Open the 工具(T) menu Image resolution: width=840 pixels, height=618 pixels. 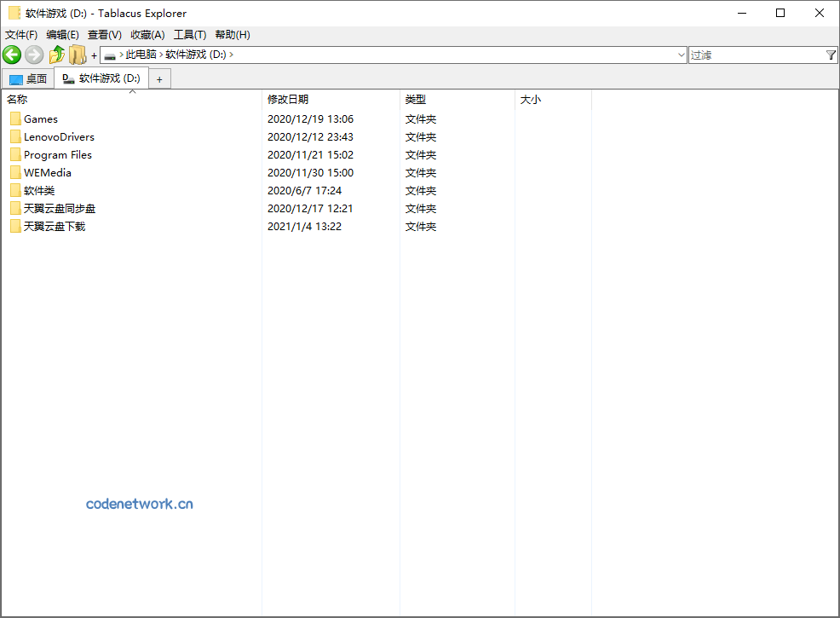click(x=190, y=35)
